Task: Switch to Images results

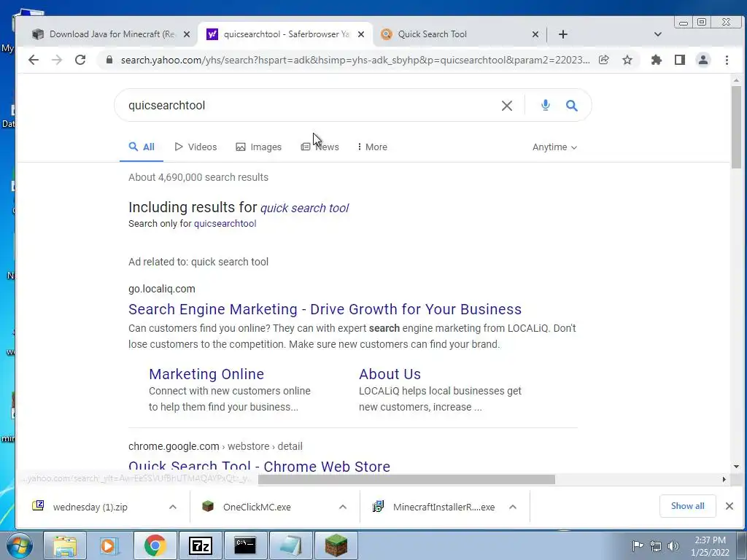Action: (x=259, y=147)
